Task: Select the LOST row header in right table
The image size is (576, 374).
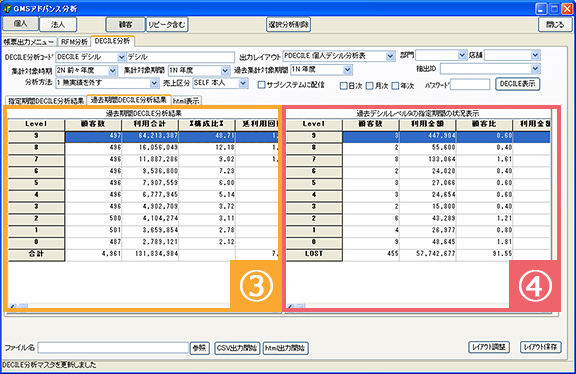Action: (314, 254)
